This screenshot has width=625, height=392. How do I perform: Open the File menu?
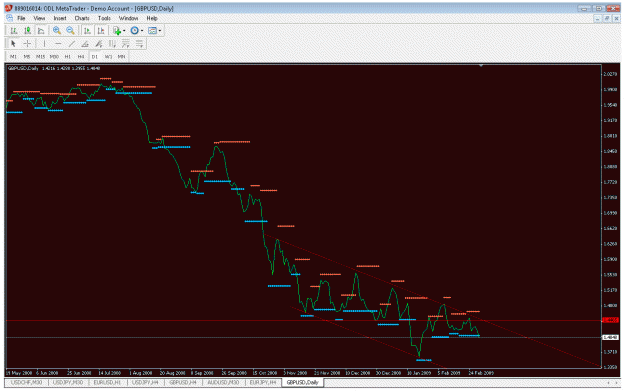(x=21, y=18)
